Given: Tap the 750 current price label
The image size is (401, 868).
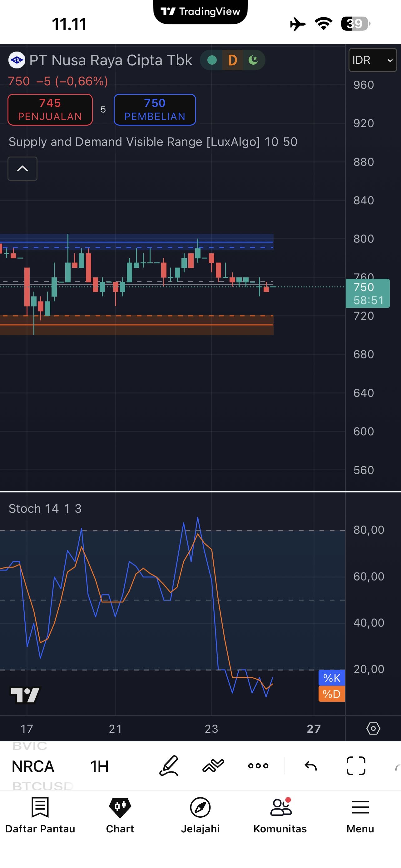Looking at the screenshot, I should coord(368,293).
